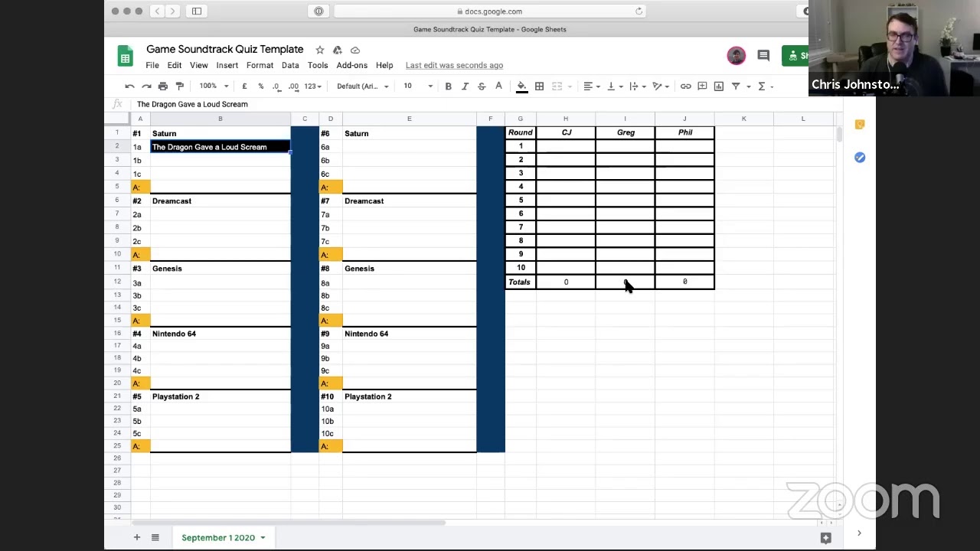Screen dimensions: 980x551
Task: Open the Add-ons menu
Action: [x=352, y=66]
